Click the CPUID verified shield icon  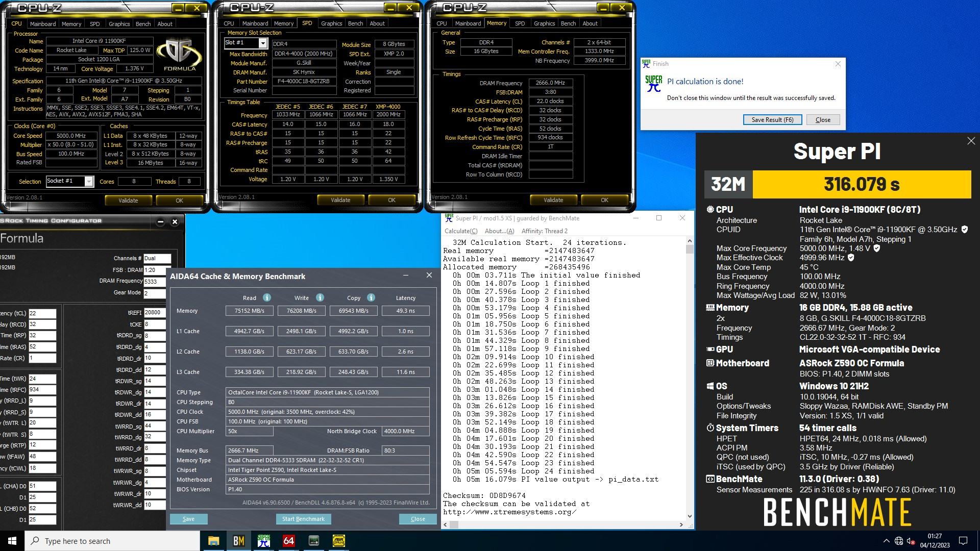965,230
